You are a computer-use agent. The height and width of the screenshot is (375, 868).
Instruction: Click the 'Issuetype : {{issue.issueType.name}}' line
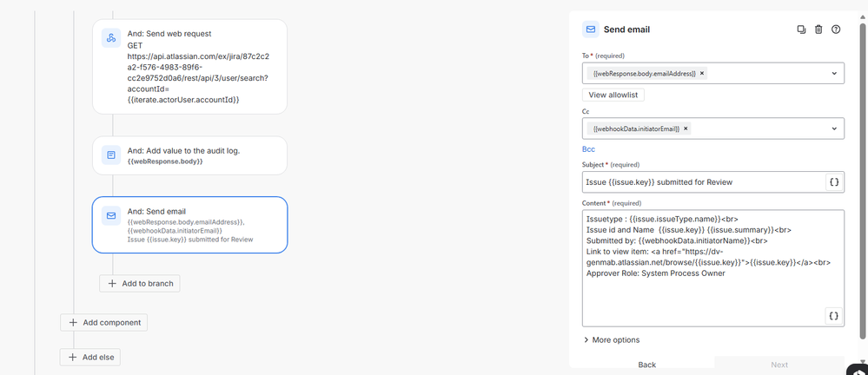click(662, 219)
